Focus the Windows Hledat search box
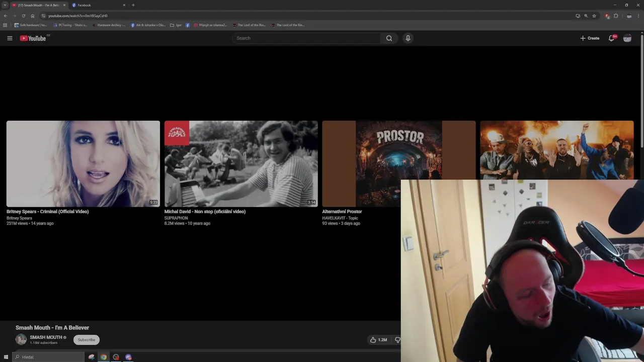644x362 pixels. click(49, 357)
